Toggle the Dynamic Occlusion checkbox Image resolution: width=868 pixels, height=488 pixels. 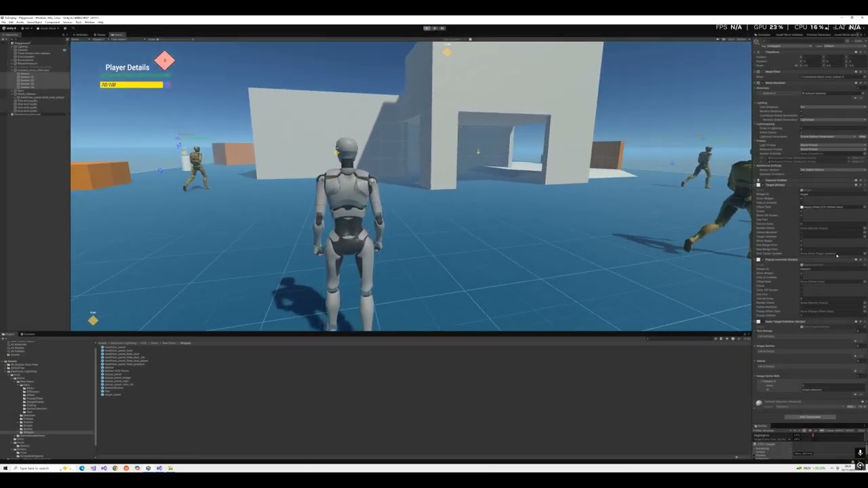point(801,174)
